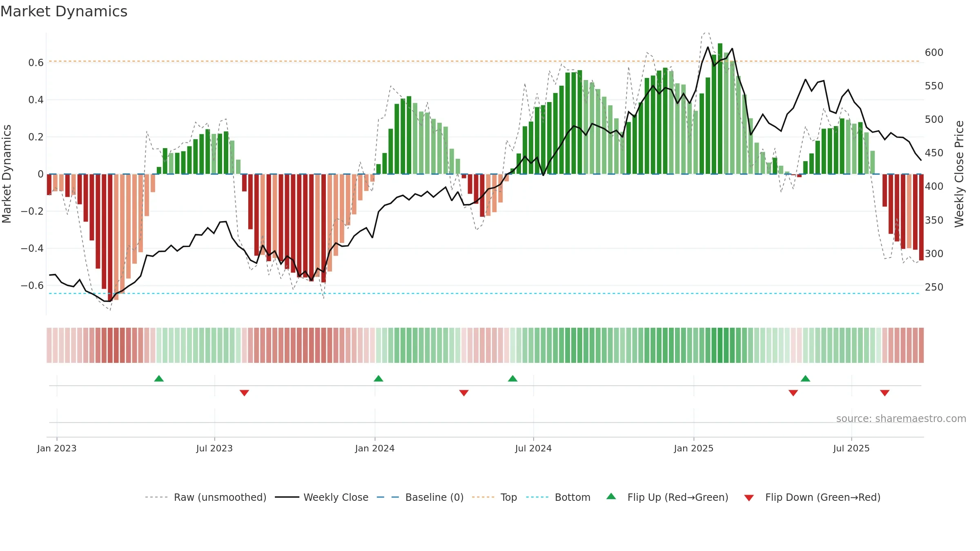Click the 500 price tick label
The height and width of the screenshot is (551, 980).
[934, 120]
